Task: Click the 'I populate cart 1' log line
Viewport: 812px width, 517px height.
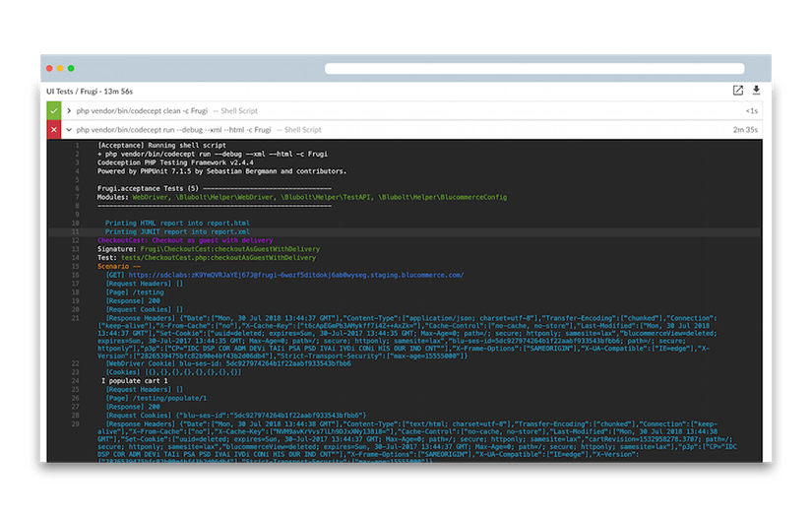Action: (135, 380)
